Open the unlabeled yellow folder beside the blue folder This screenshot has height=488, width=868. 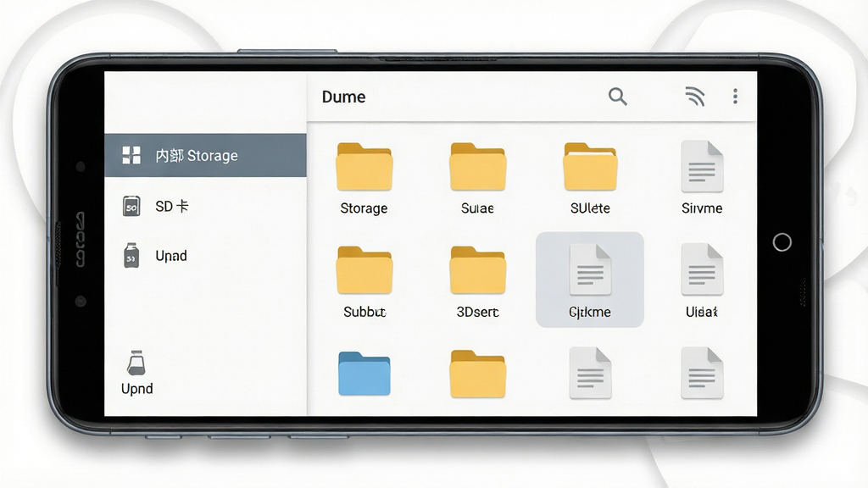[x=477, y=374]
